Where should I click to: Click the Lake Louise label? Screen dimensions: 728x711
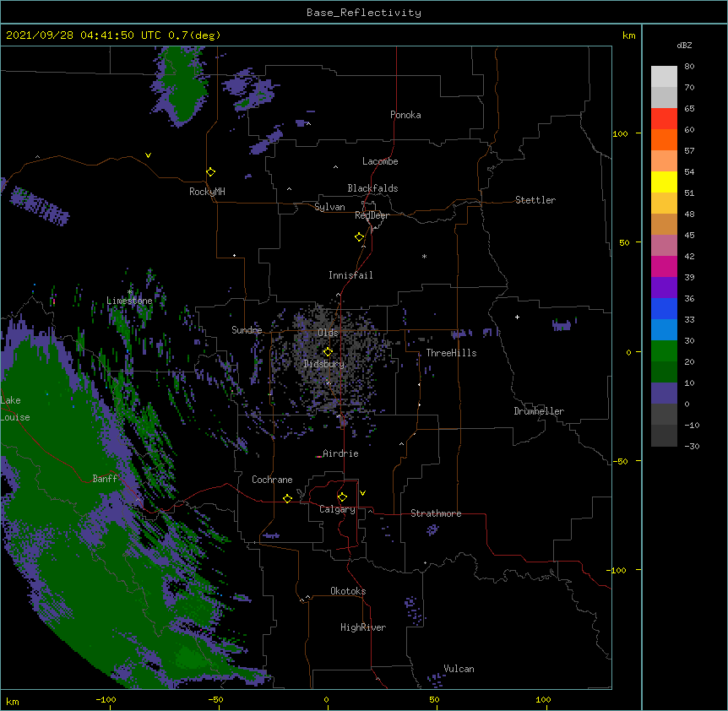(x=14, y=409)
